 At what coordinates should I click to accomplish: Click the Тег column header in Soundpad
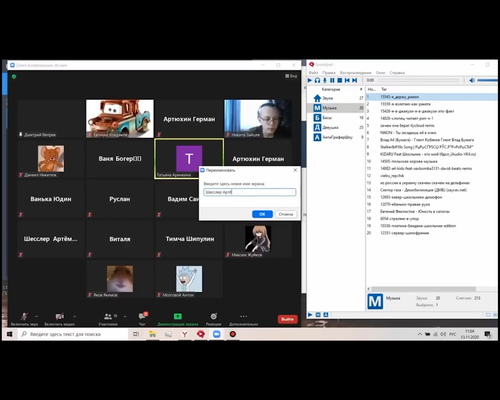[x=384, y=89]
